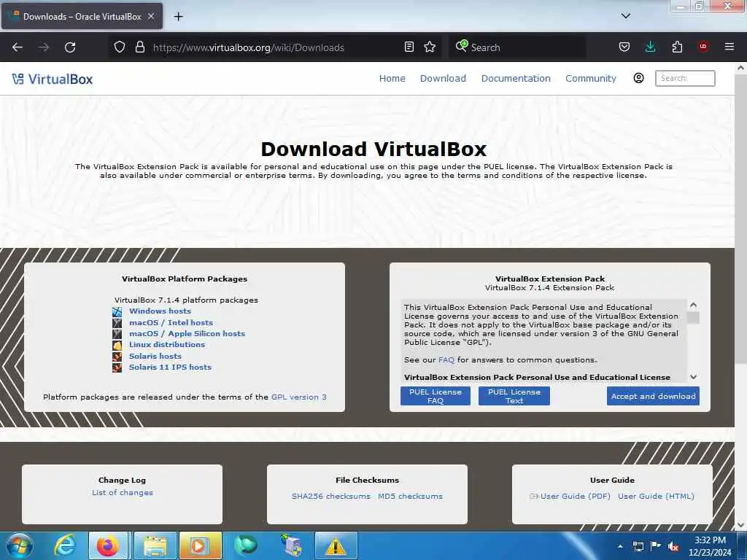Viewport: 747px width, 560px height.
Task: Click the Solaris hosts icon
Action: pos(117,357)
